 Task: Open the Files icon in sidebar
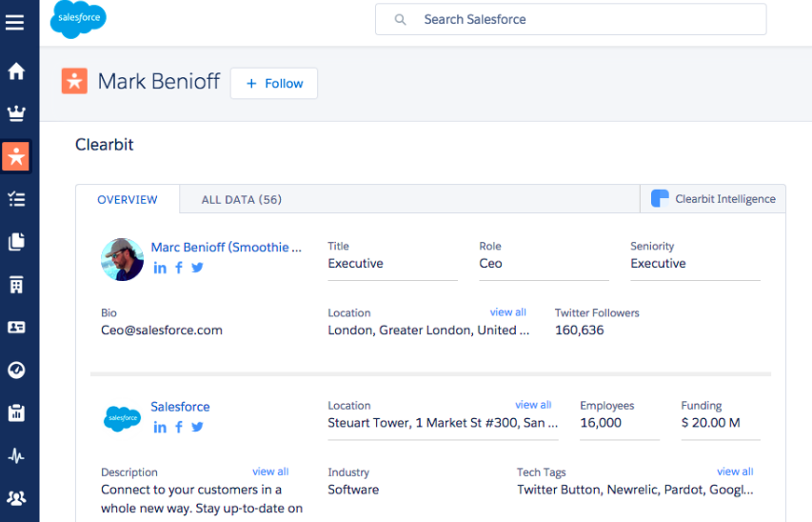[x=16, y=242]
